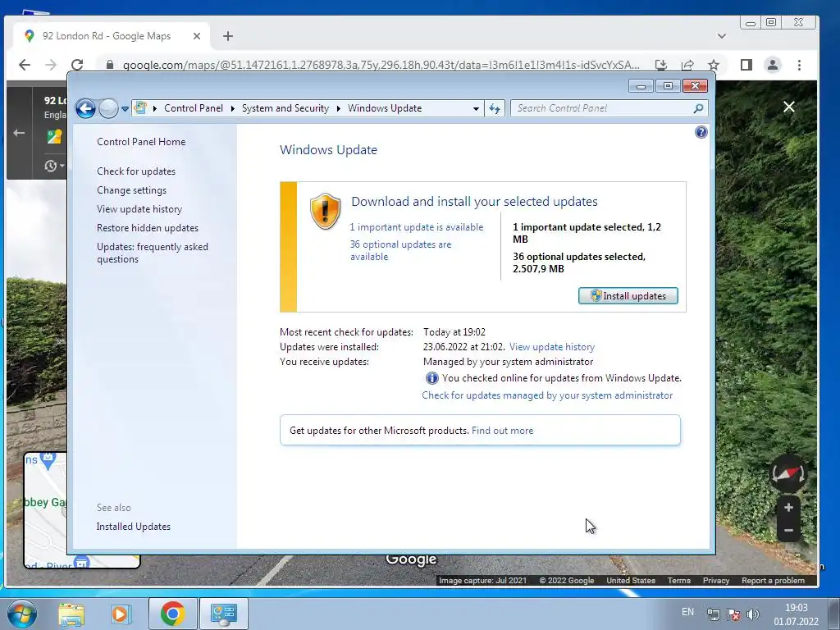The height and width of the screenshot is (630, 840).
Task: Click the EN language indicator
Action: coord(688,612)
